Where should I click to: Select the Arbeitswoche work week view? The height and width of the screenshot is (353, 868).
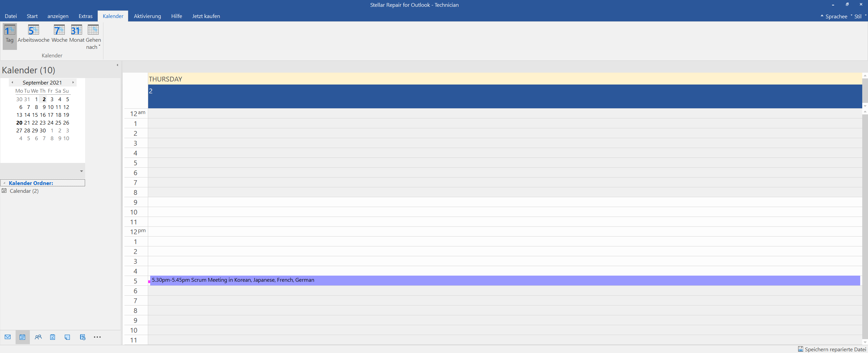coord(33,34)
